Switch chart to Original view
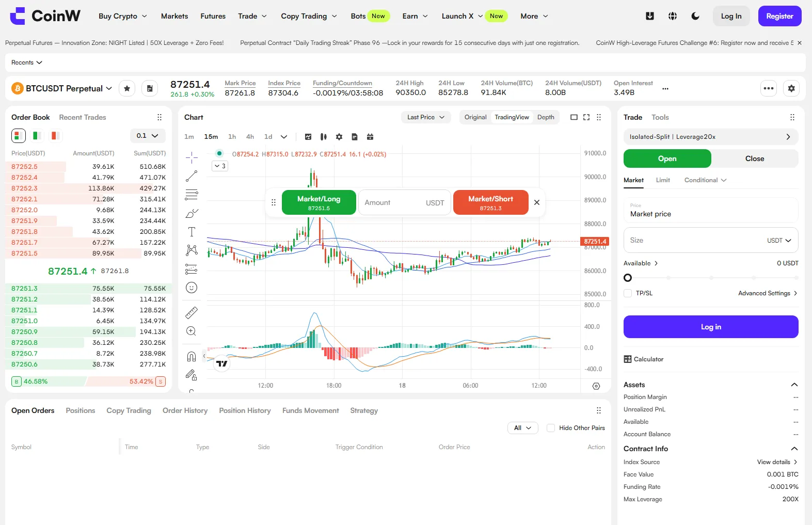Screen dimensions: 812x525 coord(475,117)
